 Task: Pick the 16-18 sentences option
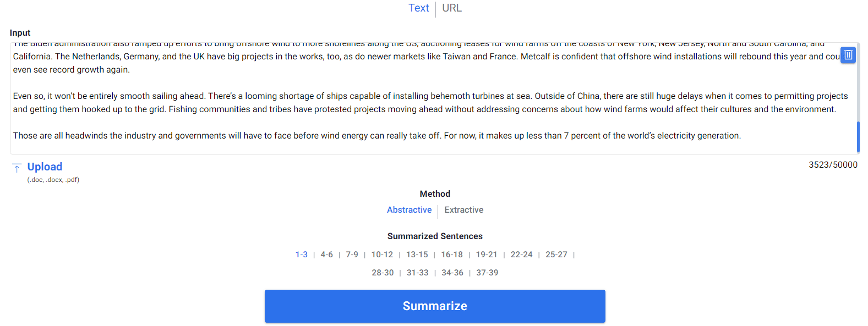pos(452,255)
